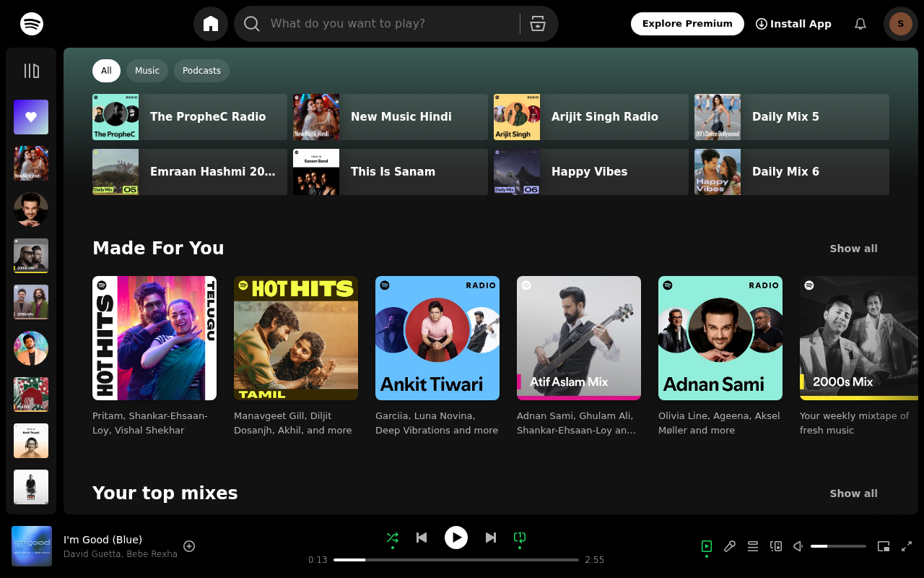The height and width of the screenshot is (578, 924).
Task: Open the profile menu avatar
Action: [901, 24]
